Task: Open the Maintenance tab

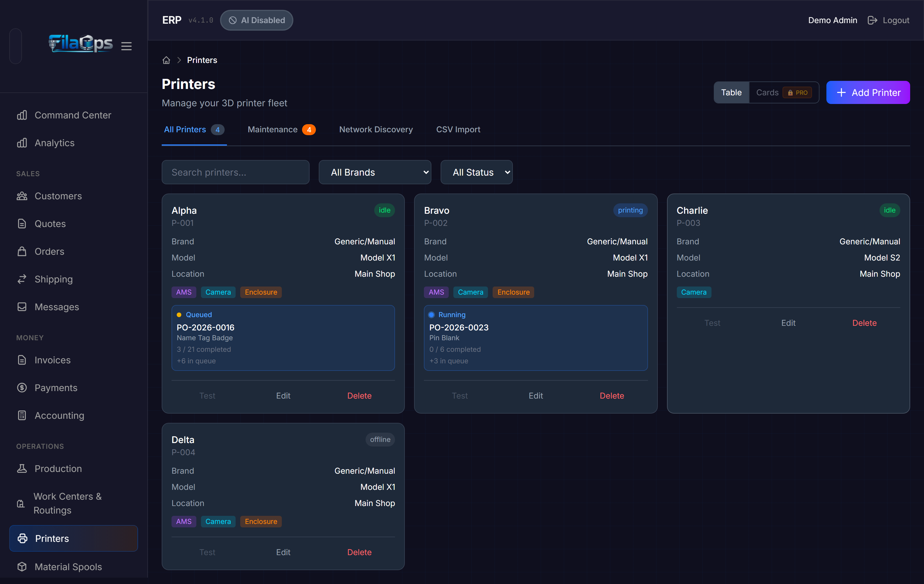Action: (x=281, y=130)
